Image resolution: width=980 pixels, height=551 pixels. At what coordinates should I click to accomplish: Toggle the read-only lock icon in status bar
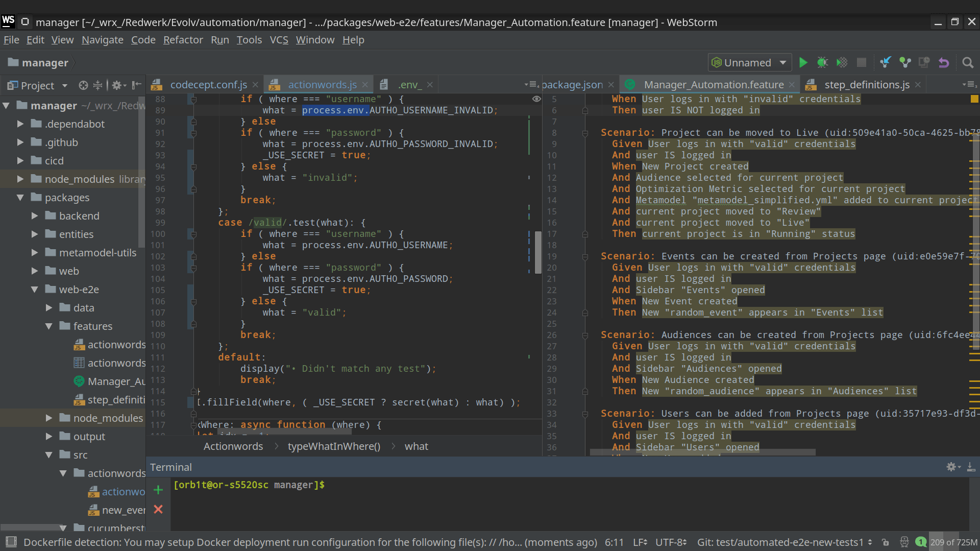tap(886, 542)
